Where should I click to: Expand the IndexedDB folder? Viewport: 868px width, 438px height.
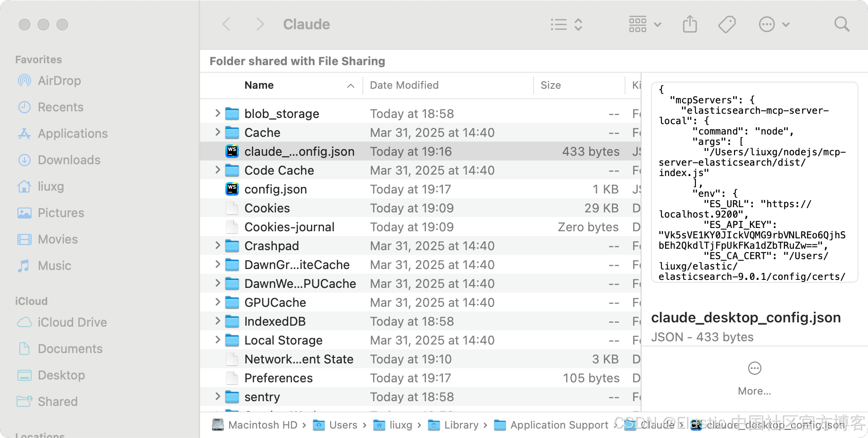click(217, 321)
